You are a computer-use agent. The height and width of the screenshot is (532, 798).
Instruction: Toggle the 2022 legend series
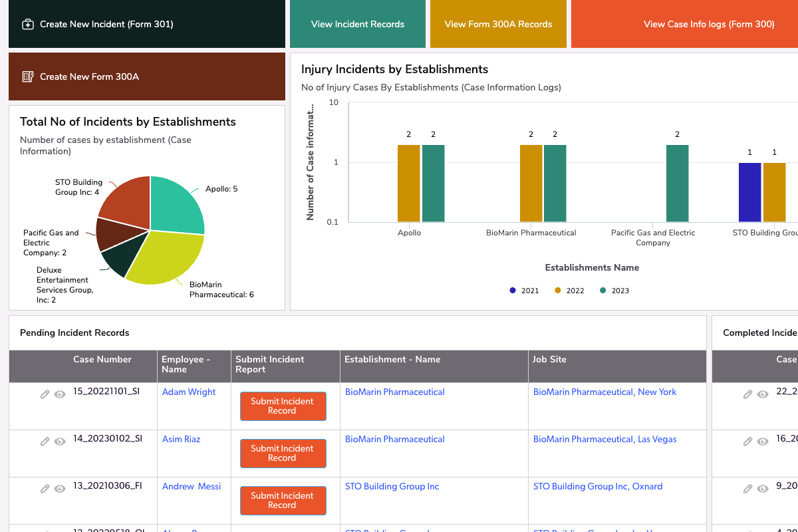[569, 291]
